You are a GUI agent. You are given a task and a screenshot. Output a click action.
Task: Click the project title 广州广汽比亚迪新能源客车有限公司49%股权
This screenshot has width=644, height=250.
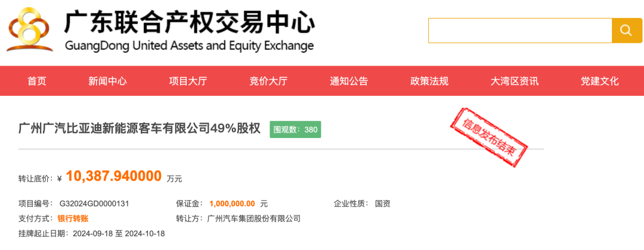[x=140, y=129]
